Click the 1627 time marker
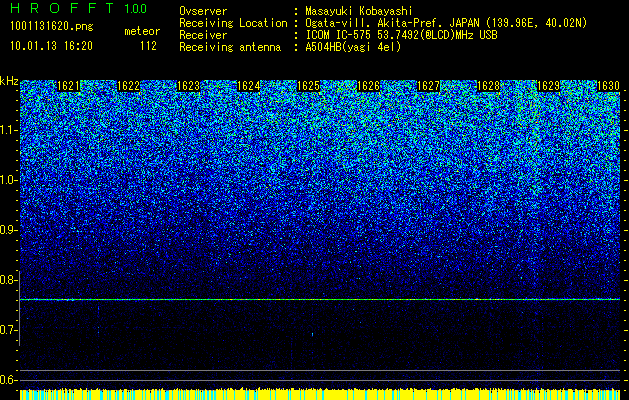The width and height of the screenshot is (629, 400). tap(428, 86)
